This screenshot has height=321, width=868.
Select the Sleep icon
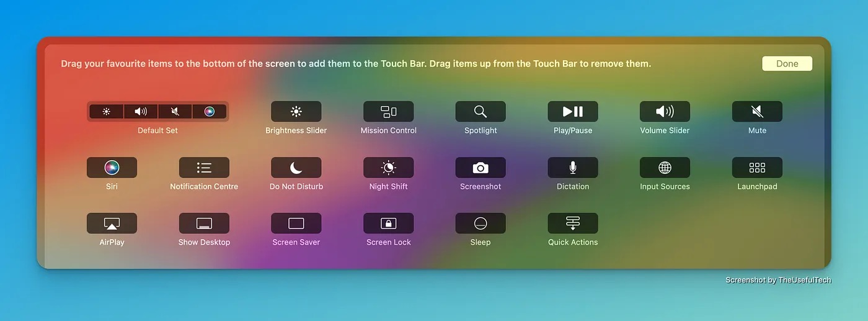[x=480, y=224]
